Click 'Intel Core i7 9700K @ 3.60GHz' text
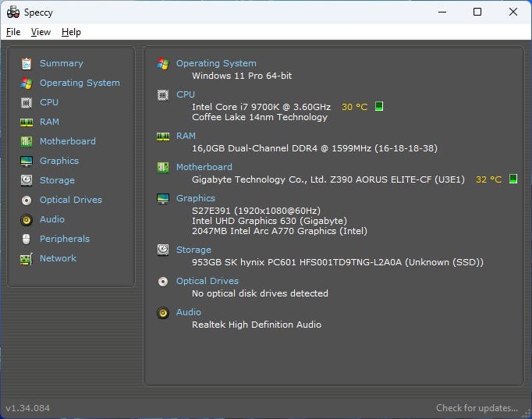This screenshot has height=419, width=532. (x=261, y=107)
